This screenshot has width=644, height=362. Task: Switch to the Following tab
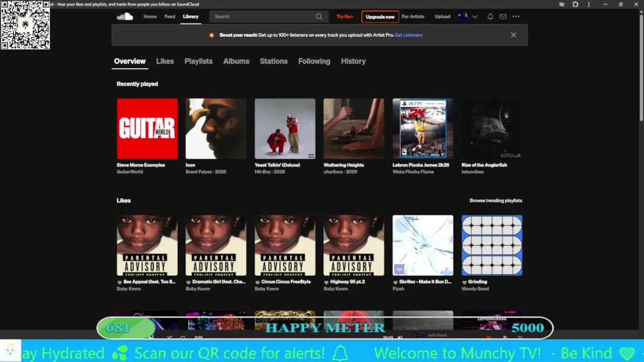[x=314, y=61]
